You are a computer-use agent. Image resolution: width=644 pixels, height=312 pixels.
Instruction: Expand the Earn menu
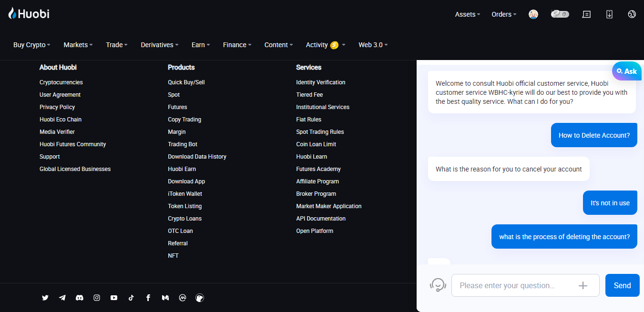201,45
